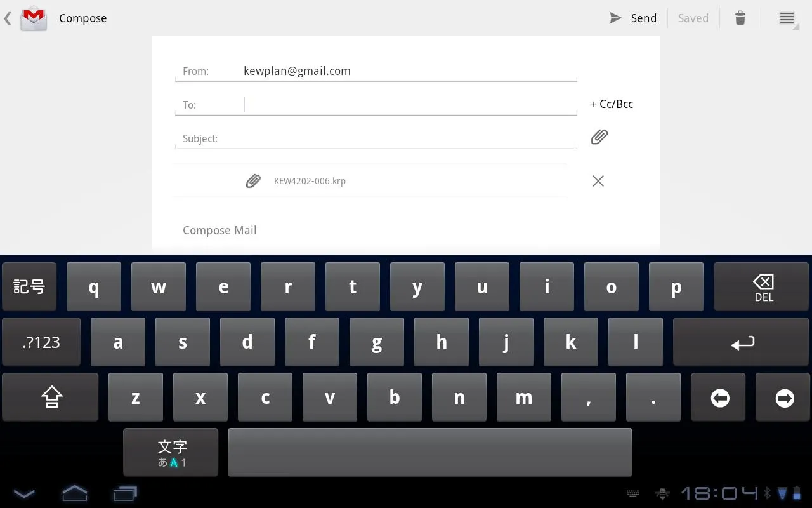This screenshot has height=508, width=812.
Task: Tap the t key
Action: (x=353, y=286)
